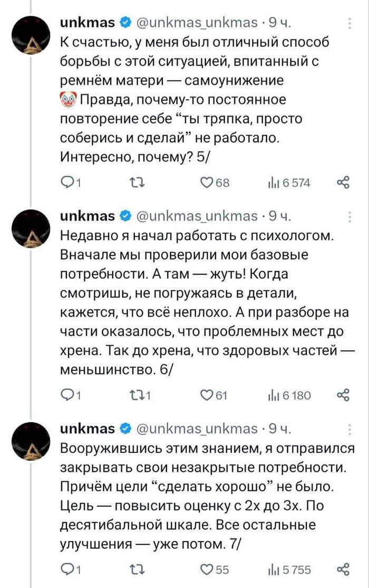
Task: Open more options for the third tweet
Action: [x=351, y=429]
